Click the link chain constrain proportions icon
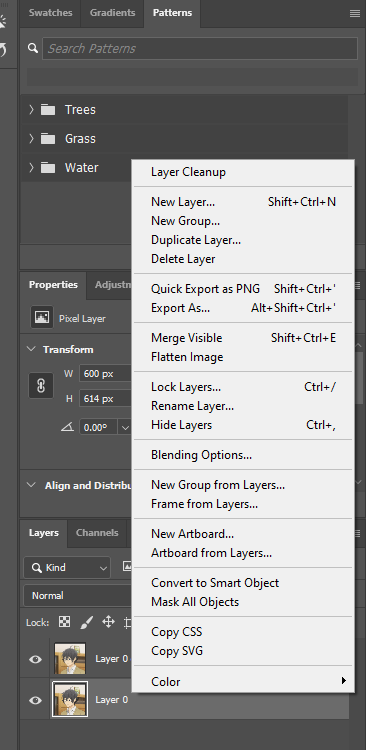Image resolution: width=366 pixels, height=750 pixels. 41,386
